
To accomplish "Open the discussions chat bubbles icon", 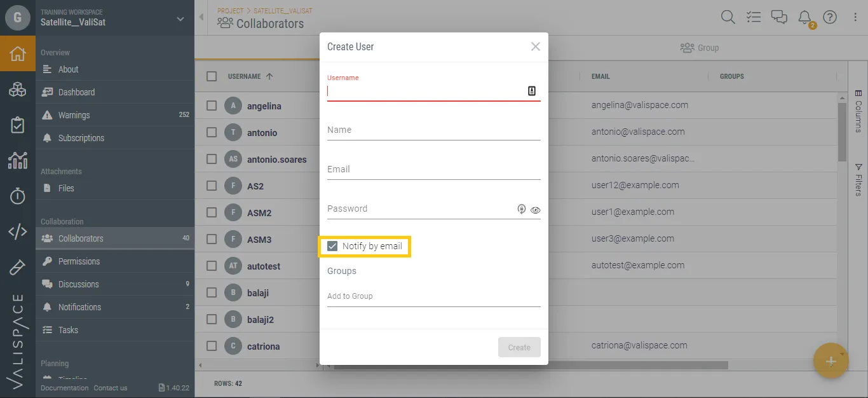I will pyautogui.click(x=779, y=17).
